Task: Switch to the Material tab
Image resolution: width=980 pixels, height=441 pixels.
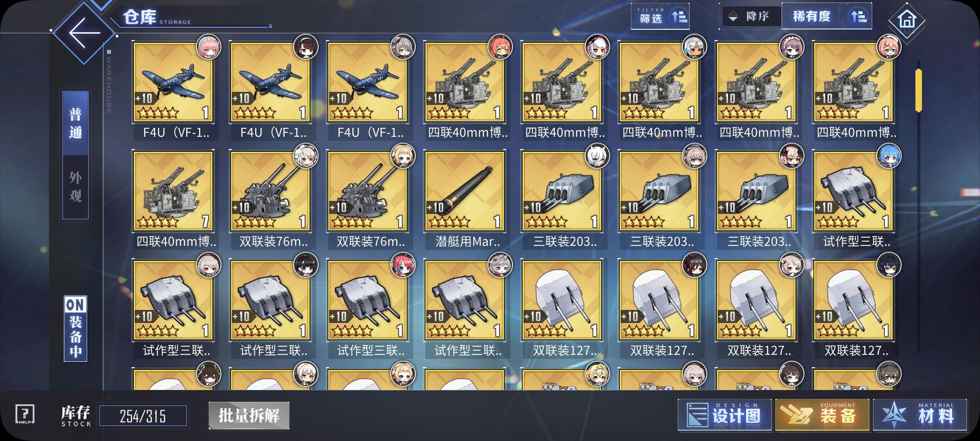Action: 920,415
